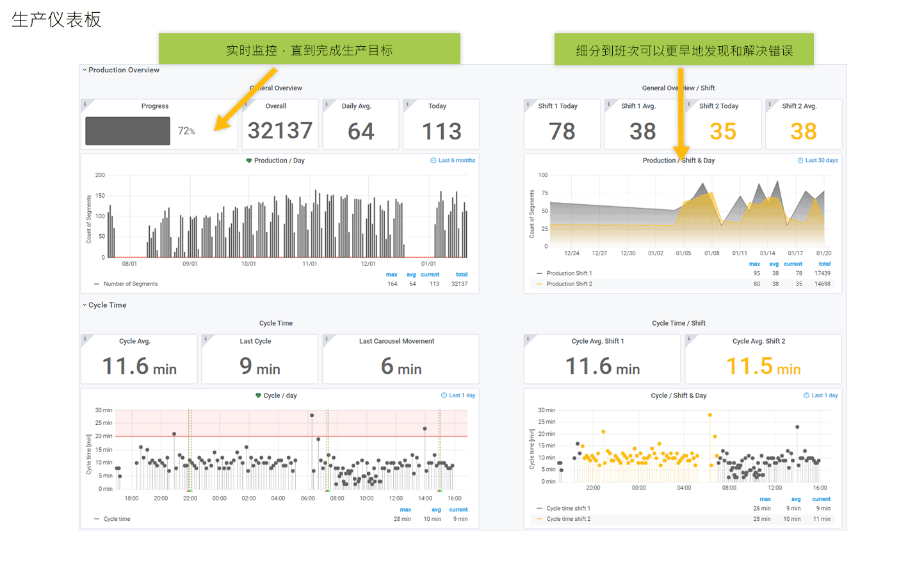This screenshot has height=565, width=924.
Task: Click the info icon on Cycle Avg. Shift 2 panel
Action: point(689,339)
